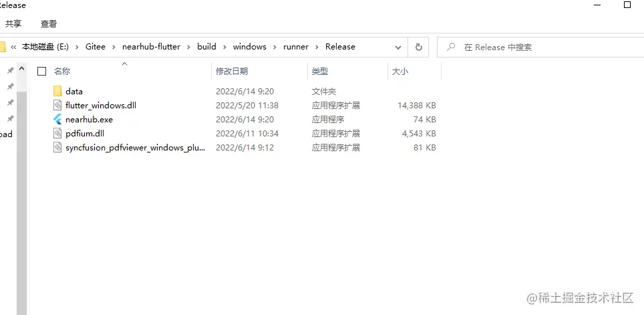Open the 查看 ribbon tab
Screen dimensions: 644x315
click(49, 24)
